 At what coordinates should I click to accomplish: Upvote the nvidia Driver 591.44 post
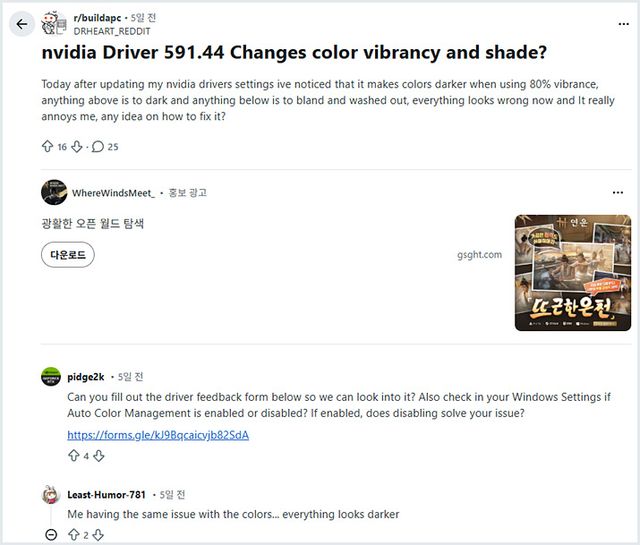point(47,146)
